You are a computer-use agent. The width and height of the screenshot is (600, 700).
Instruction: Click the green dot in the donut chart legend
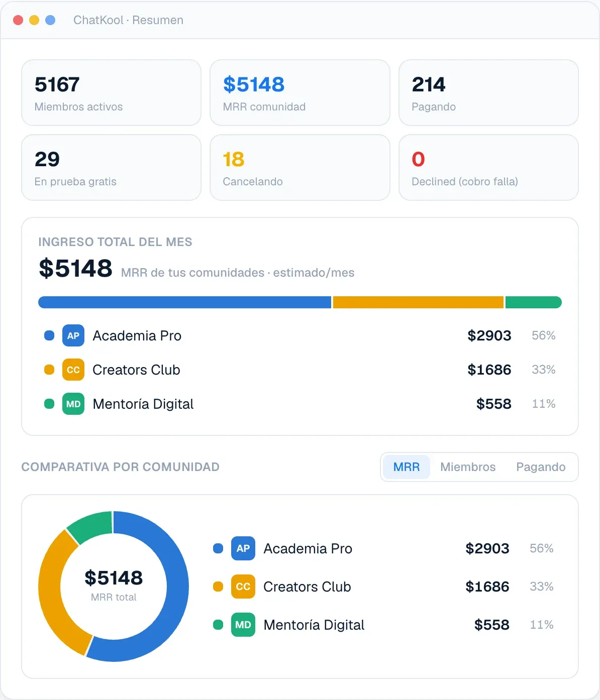(218, 625)
